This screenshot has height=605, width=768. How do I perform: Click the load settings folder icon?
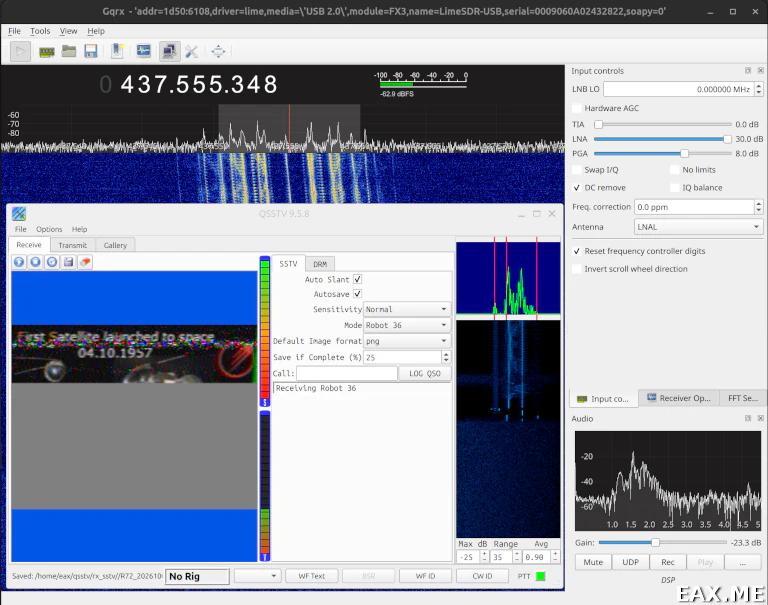69,51
